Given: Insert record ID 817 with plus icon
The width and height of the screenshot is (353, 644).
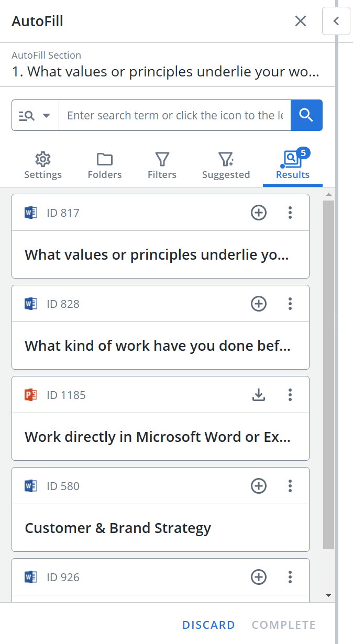Looking at the screenshot, I should pos(259,213).
